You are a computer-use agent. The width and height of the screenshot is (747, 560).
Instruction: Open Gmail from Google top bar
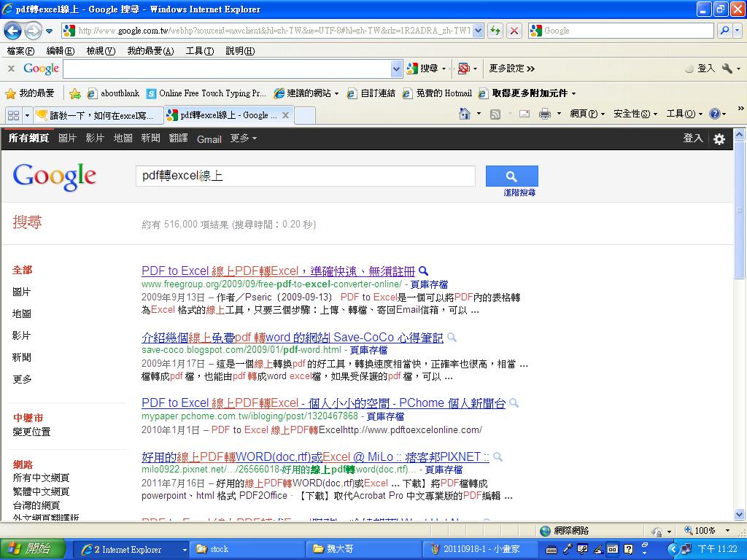pyautogui.click(x=209, y=139)
